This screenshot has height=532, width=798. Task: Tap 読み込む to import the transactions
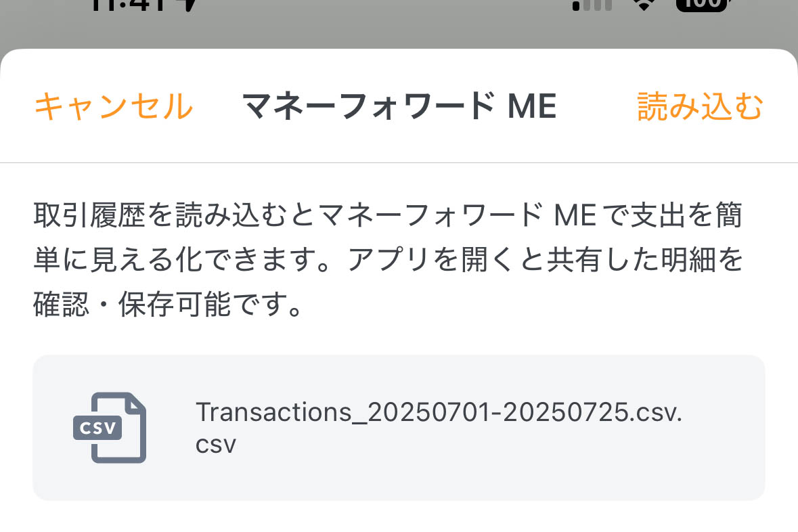[x=701, y=105]
